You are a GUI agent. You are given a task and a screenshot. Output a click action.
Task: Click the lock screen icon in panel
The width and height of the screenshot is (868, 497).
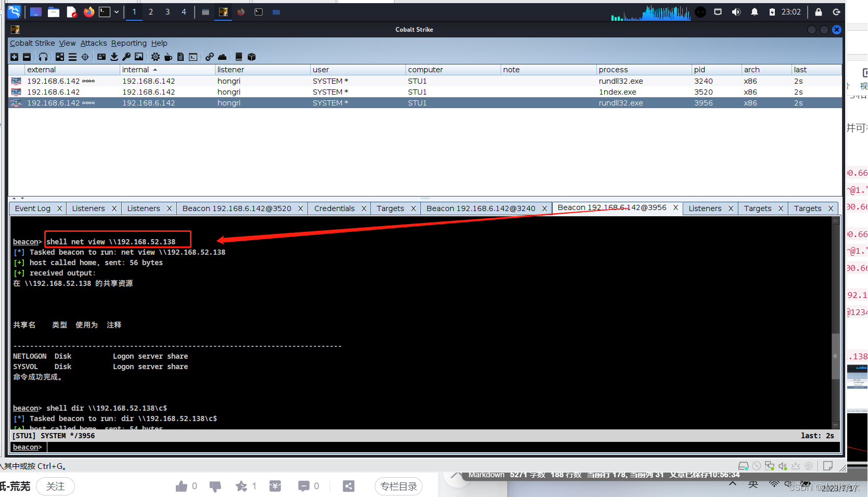819,12
